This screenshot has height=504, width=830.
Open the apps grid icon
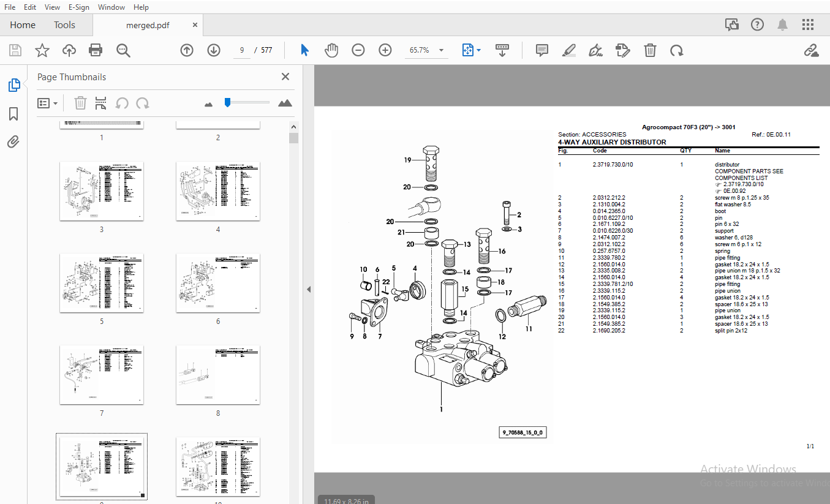click(x=808, y=25)
